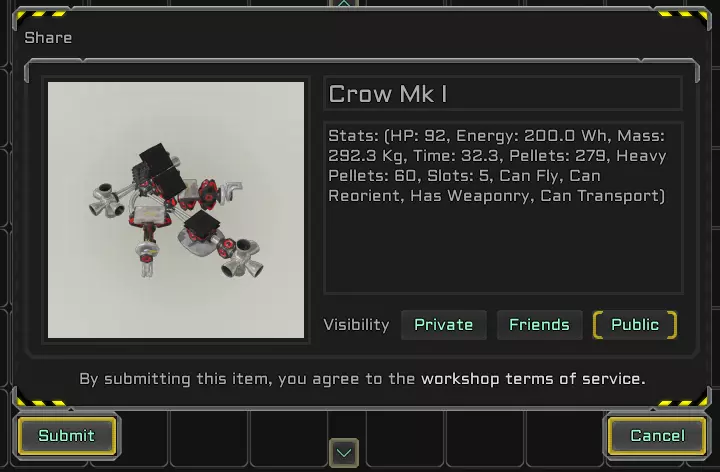Click the lower-right silver thruster cluster in the preview
Viewport: 720px width, 472px height.
pos(242,258)
